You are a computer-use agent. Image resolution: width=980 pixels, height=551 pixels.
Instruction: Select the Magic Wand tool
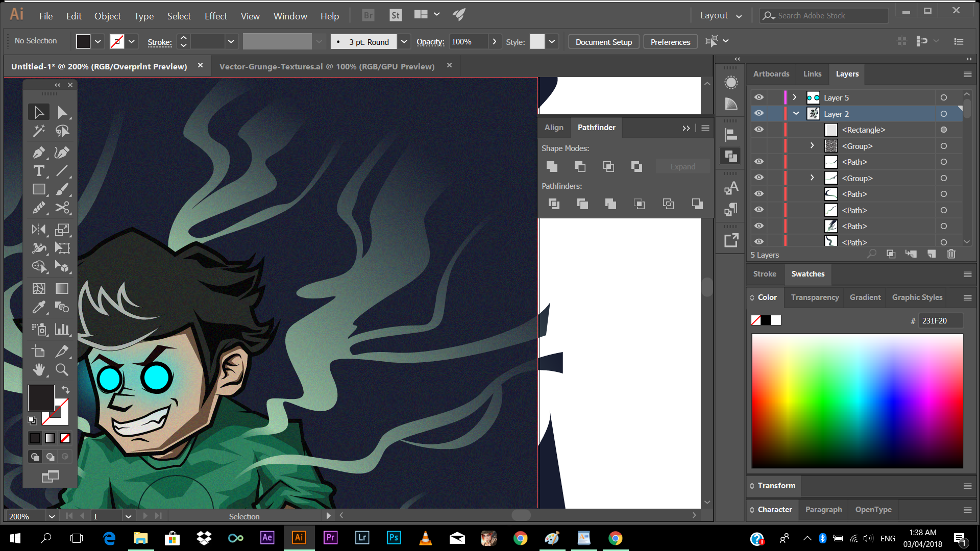39,131
